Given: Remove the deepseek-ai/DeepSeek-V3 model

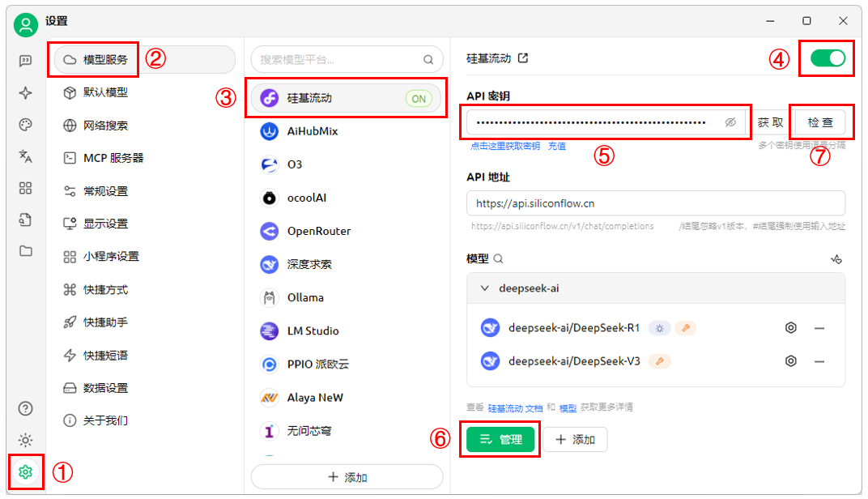Looking at the screenshot, I should coord(820,361).
